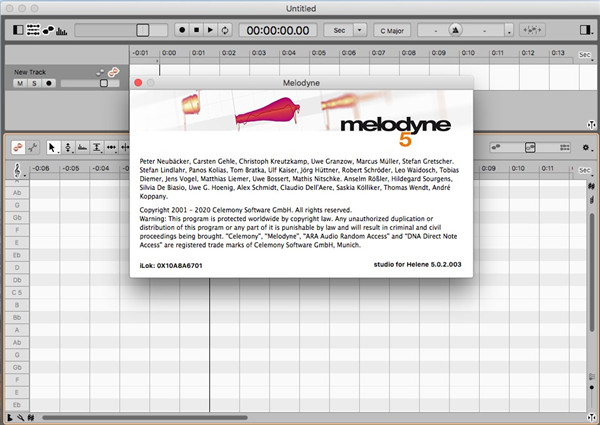Select note assignment mode icon
The width and height of the screenshot is (600, 425).
(33, 147)
